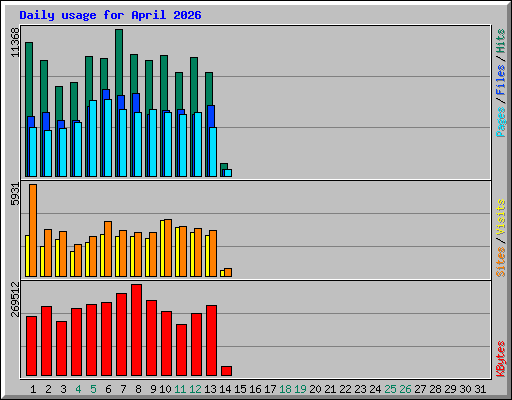The width and height of the screenshot is (512, 400).
Task: Click the 11368 hits axis value
Action: pyautogui.click(x=15, y=42)
